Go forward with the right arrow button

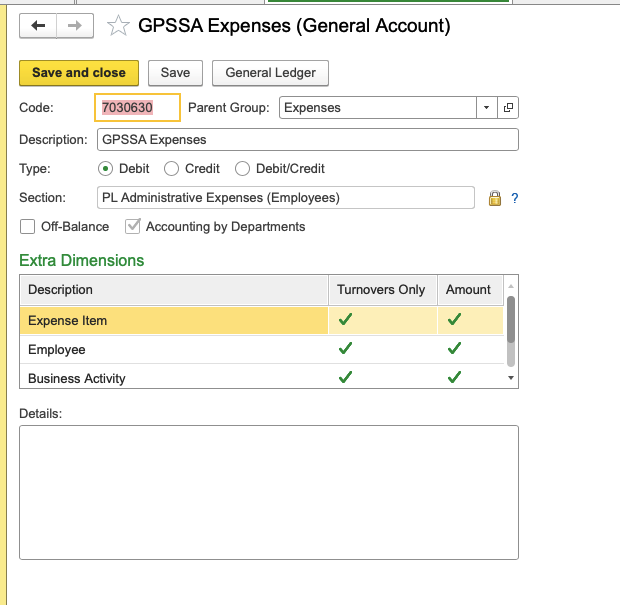(x=75, y=26)
